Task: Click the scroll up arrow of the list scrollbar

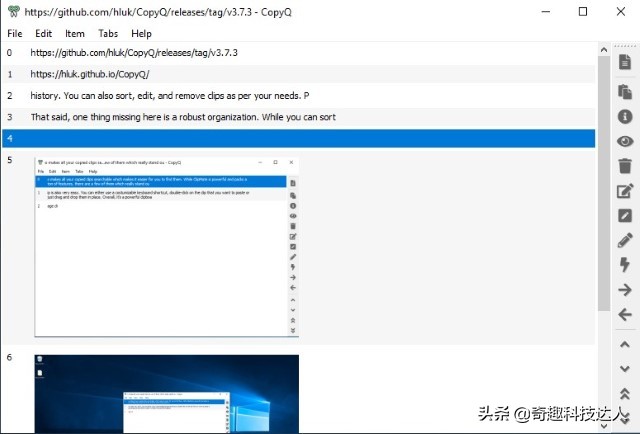Action: click(x=604, y=50)
